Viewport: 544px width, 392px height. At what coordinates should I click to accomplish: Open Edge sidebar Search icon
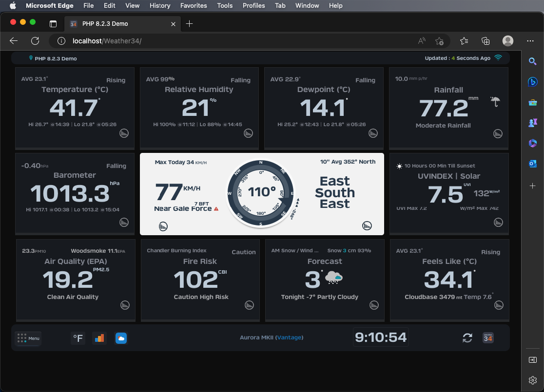pos(533,61)
